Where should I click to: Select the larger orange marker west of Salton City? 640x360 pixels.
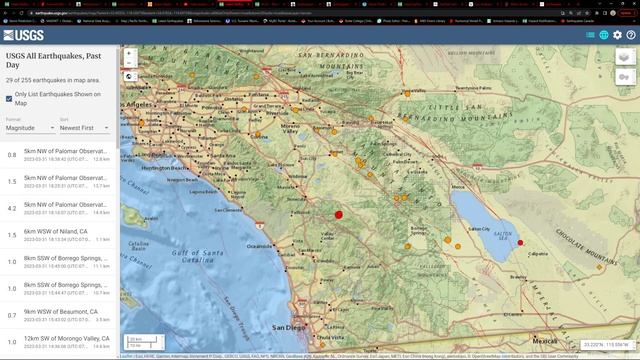coord(448,240)
